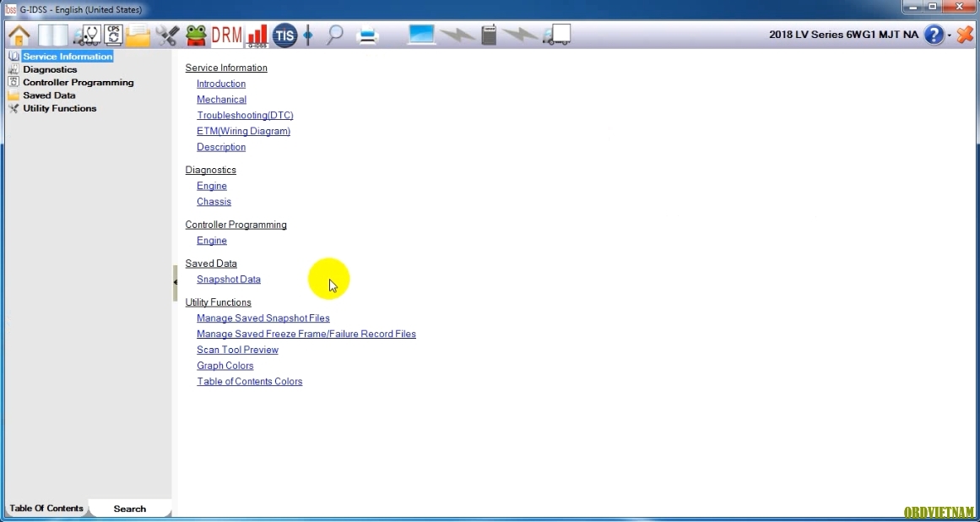Viewport: 980px width, 522px height.
Task: Open the Scan Tool Preview link
Action: 237,350
